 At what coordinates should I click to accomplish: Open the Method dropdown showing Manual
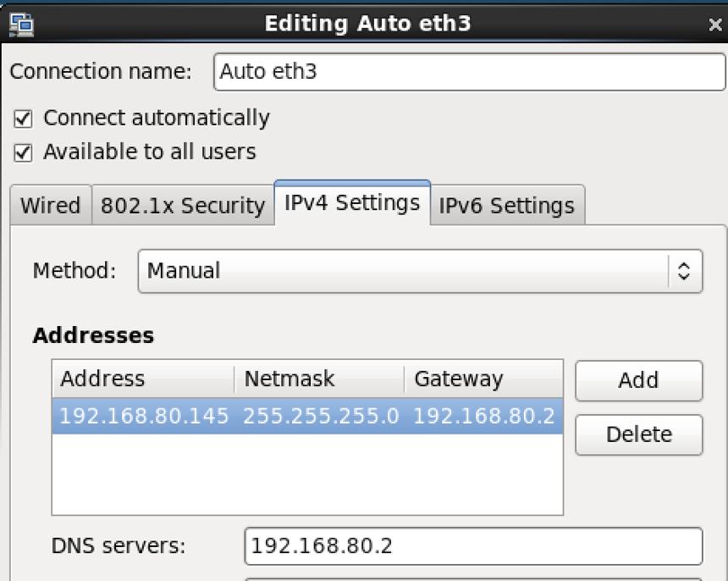[x=420, y=271]
